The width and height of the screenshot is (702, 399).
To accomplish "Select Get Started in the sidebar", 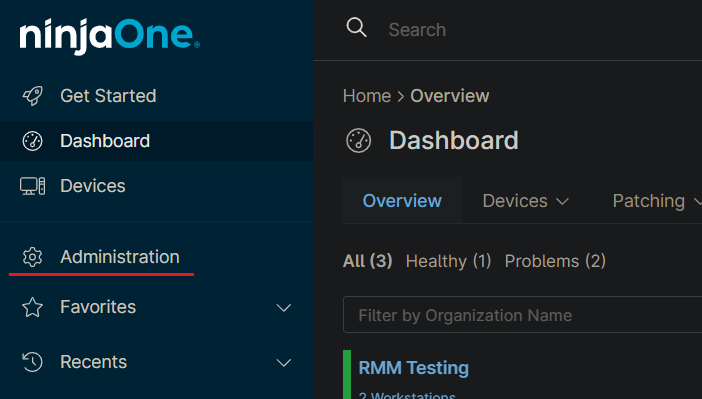I will [108, 96].
